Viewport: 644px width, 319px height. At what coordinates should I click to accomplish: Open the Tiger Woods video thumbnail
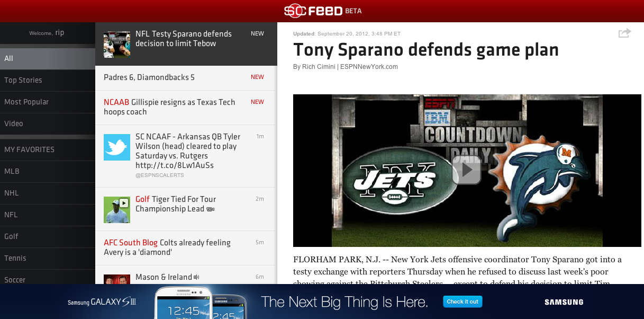[x=117, y=210]
